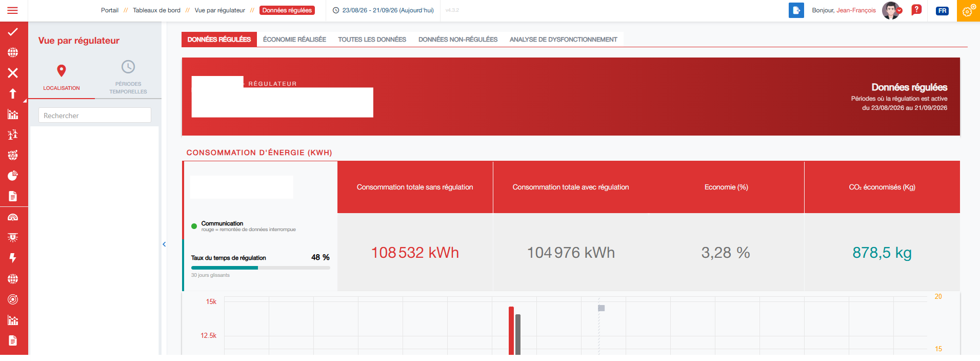Open the ceiling light sidebar icon
Screen dimensions: 980x361
13,237
